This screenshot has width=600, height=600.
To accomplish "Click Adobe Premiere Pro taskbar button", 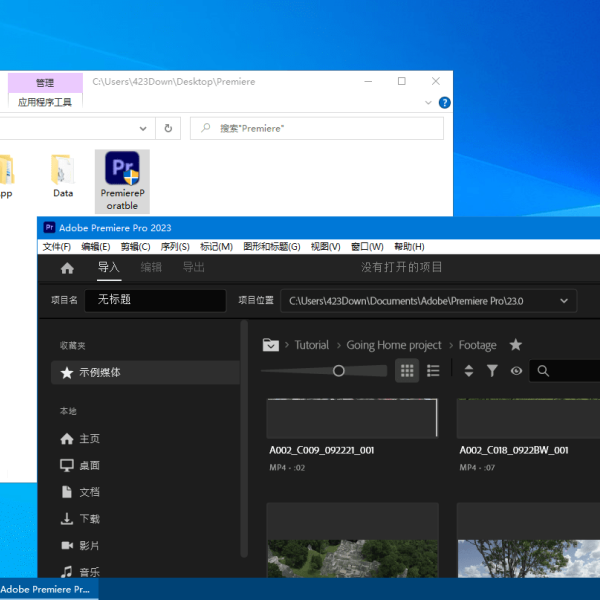I will coord(49,589).
